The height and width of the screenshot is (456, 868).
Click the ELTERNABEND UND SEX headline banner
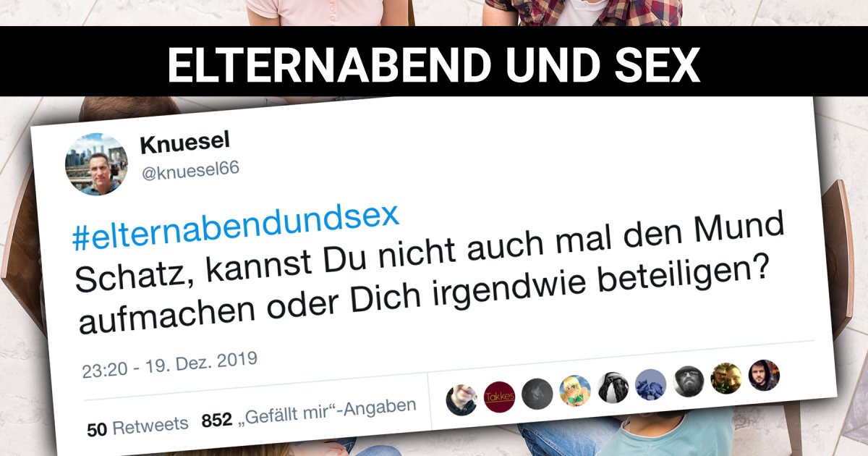[x=434, y=64]
